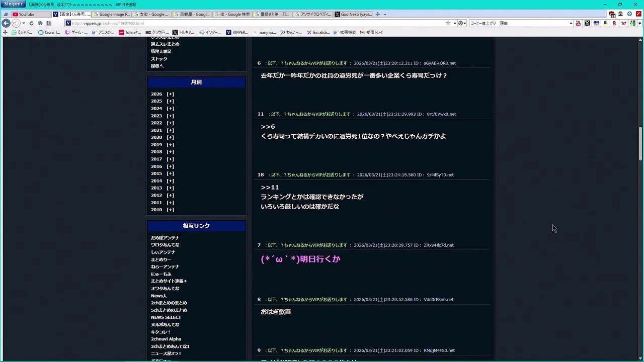Click the >>6 reply anchor
The height and width of the screenshot is (362, 644).
(x=268, y=127)
